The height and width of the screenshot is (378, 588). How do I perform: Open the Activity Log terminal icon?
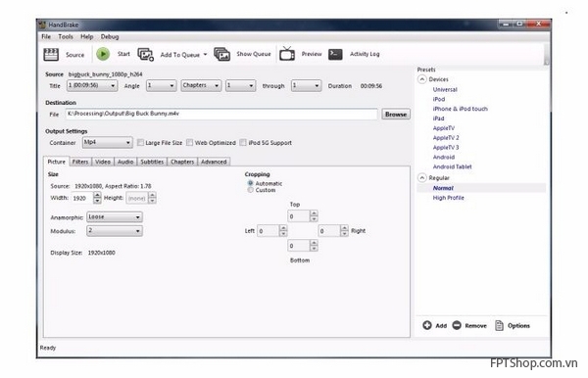coord(335,54)
